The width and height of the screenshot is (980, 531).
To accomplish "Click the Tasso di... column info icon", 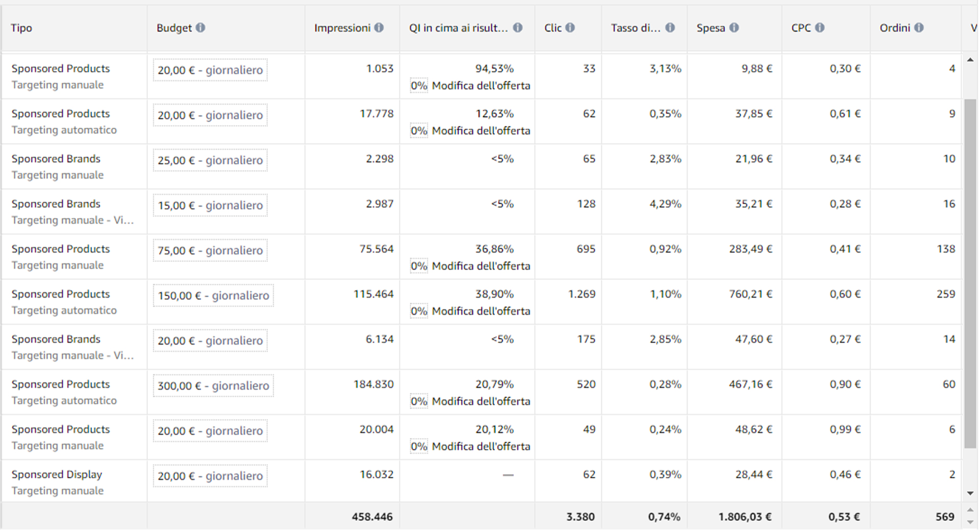I will pyautogui.click(x=670, y=28).
